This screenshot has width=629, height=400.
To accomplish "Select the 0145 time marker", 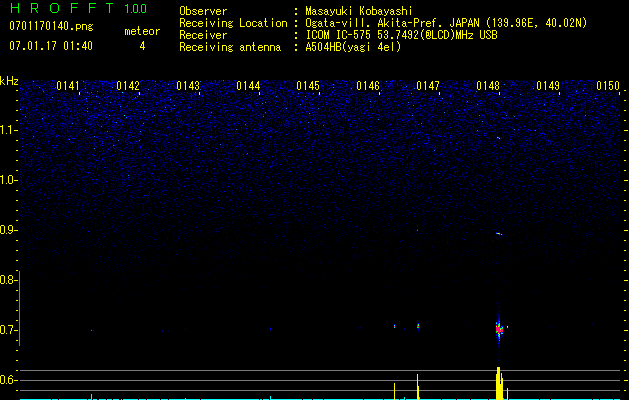I will click(x=308, y=86).
